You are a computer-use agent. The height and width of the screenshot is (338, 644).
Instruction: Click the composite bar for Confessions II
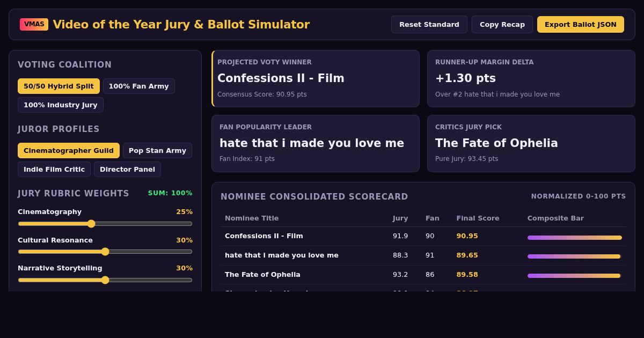pyautogui.click(x=575, y=238)
